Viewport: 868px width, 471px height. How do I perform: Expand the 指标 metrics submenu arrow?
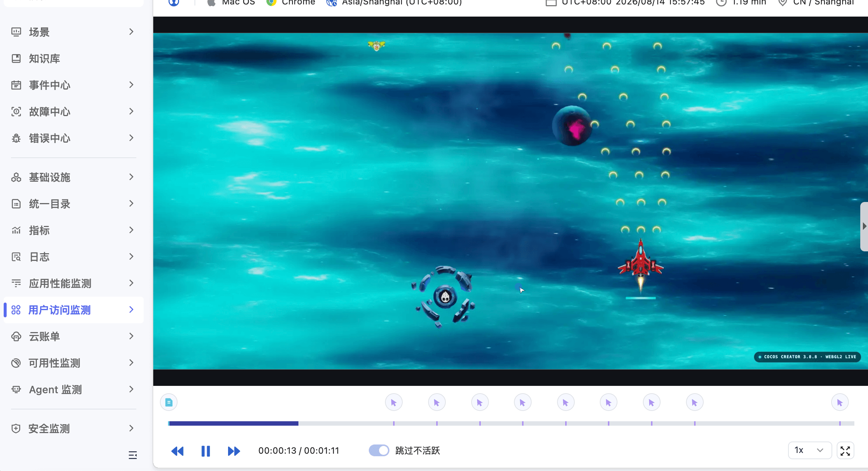coord(132,230)
